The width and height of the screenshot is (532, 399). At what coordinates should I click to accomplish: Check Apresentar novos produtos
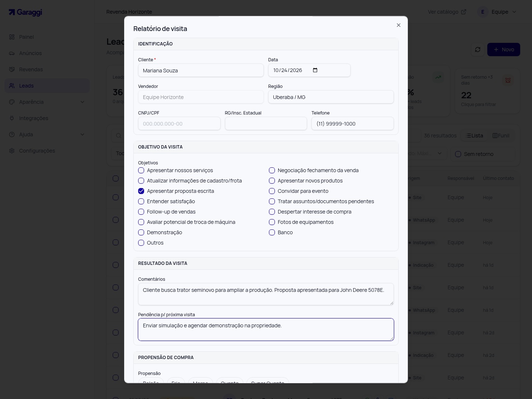[272, 181]
